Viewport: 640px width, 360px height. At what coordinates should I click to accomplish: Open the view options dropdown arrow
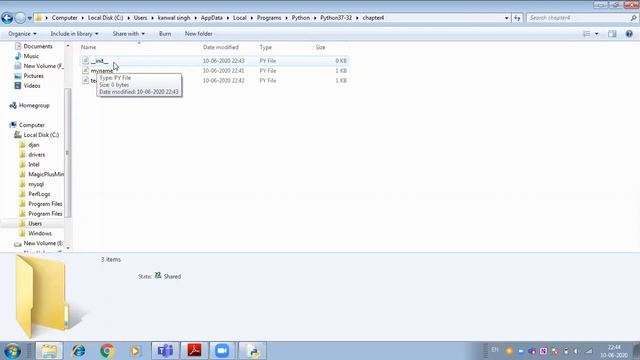coord(596,34)
